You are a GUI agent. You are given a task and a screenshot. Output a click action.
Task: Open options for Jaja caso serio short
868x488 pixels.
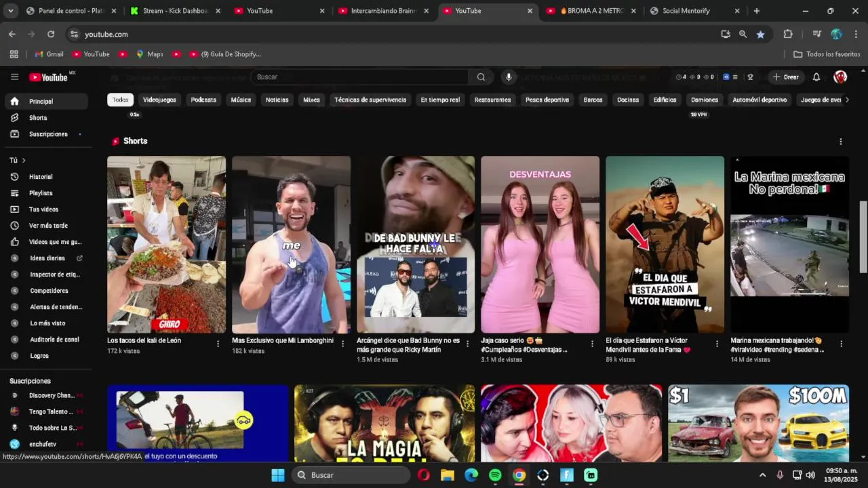pyautogui.click(x=592, y=344)
